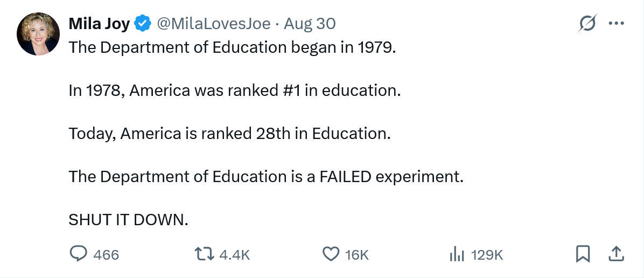Click the Grok explain icon
644x278 pixels.
click(x=587, y=24)
